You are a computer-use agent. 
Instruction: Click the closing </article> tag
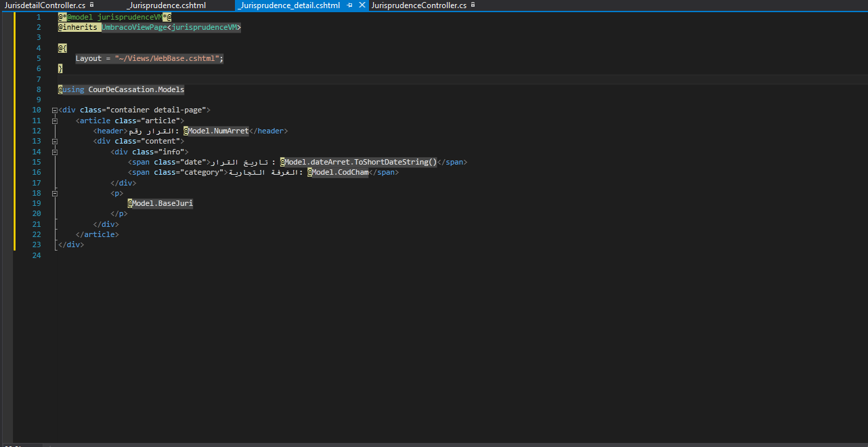click(x=97, y=234)
